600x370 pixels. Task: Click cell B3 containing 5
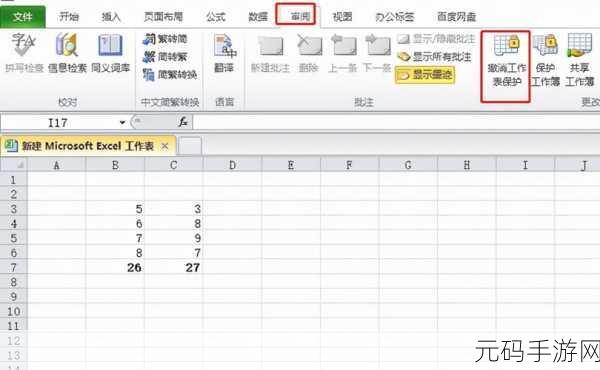(x=115, y=209)
